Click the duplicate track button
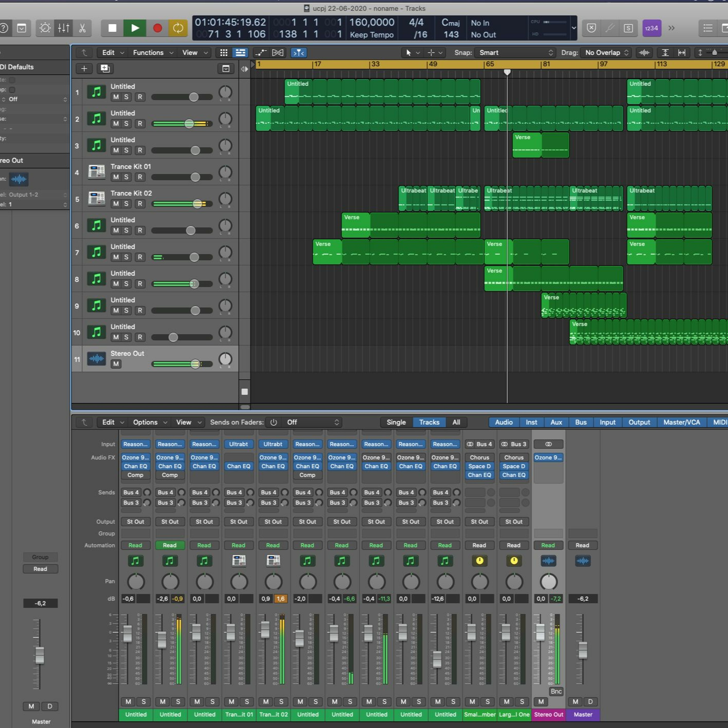The height and width of the screenshot is (728, 728). click(x=105, y=68)
